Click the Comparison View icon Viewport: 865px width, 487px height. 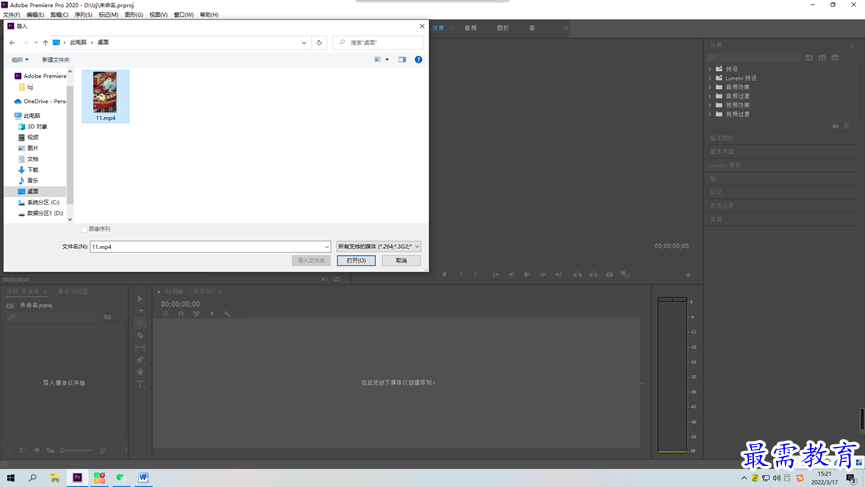(x=625, y=275)
